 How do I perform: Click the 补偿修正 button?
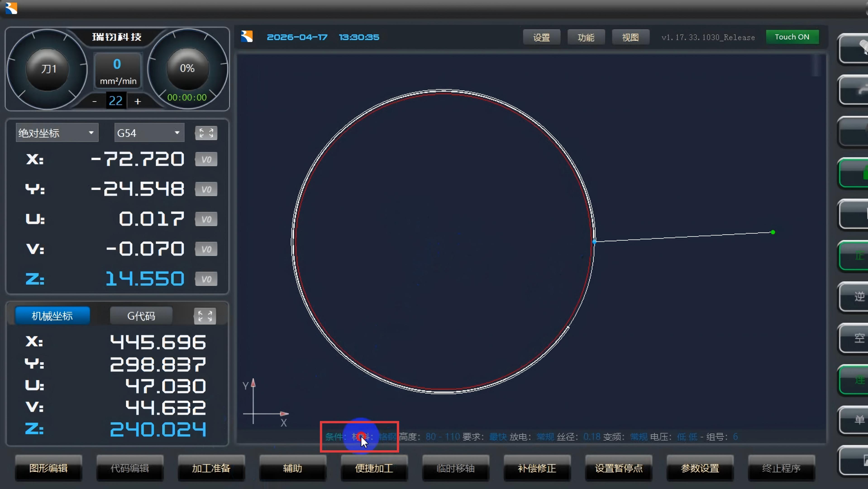point(537,468)
